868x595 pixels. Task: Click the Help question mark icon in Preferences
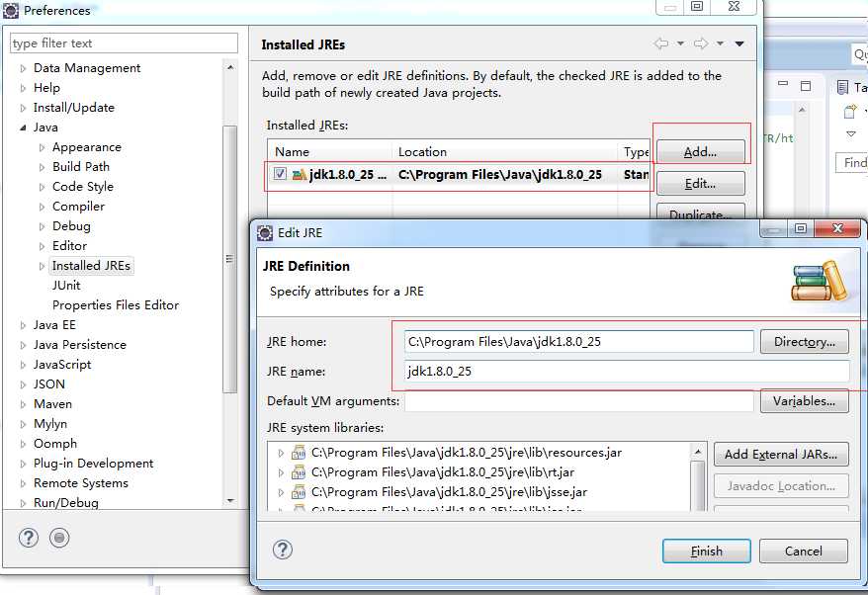click(x=29, y=538)
